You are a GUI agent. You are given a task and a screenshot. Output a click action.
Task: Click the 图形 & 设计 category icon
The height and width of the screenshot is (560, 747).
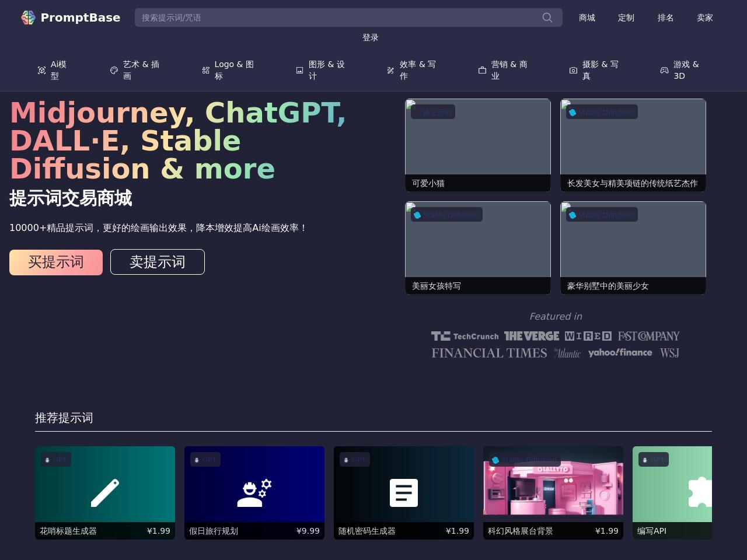(x=298, y=70)
